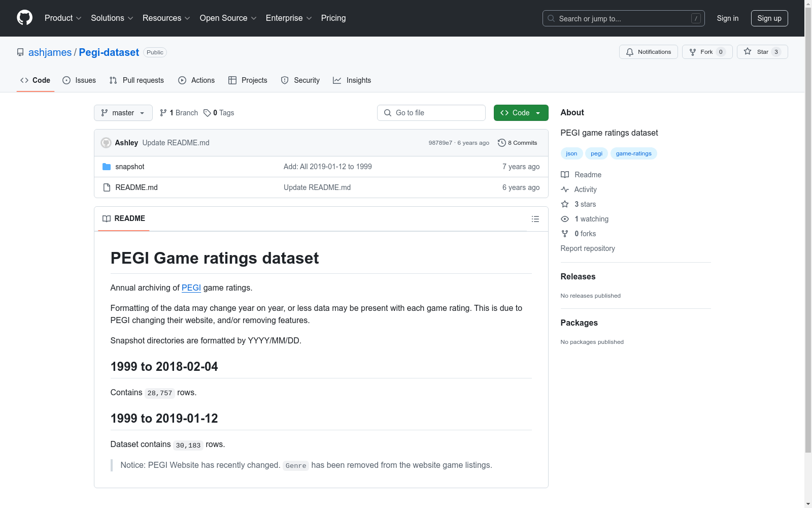Click the 98789e7 commit hash
Viewport: 812px width, 508px height.
pyautogui.click(x=441, y=143)
